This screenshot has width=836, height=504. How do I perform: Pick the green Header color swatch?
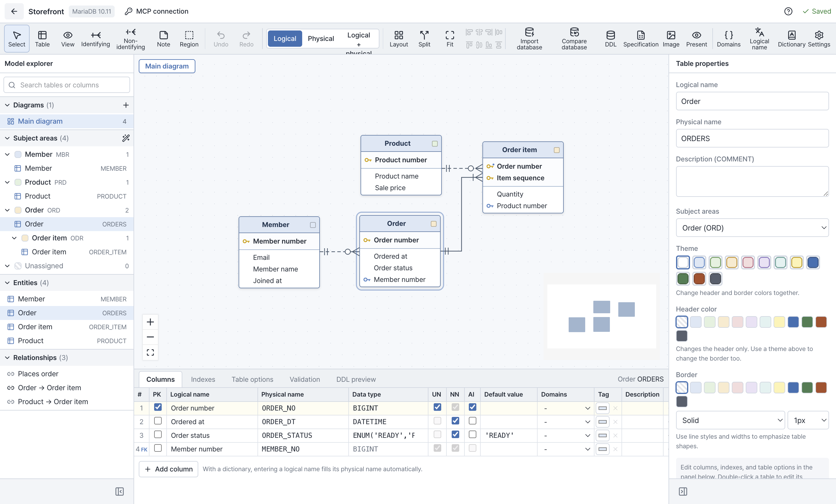click(807, 322)
